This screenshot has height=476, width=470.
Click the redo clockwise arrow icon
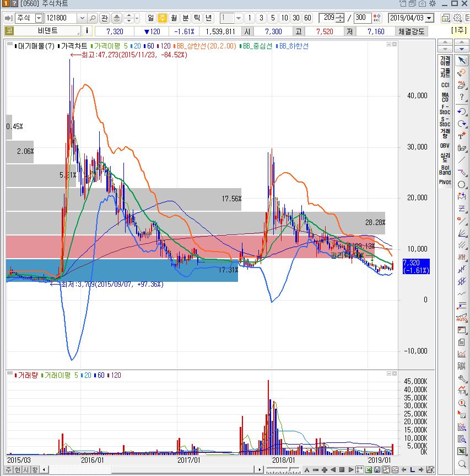[462, 124]
